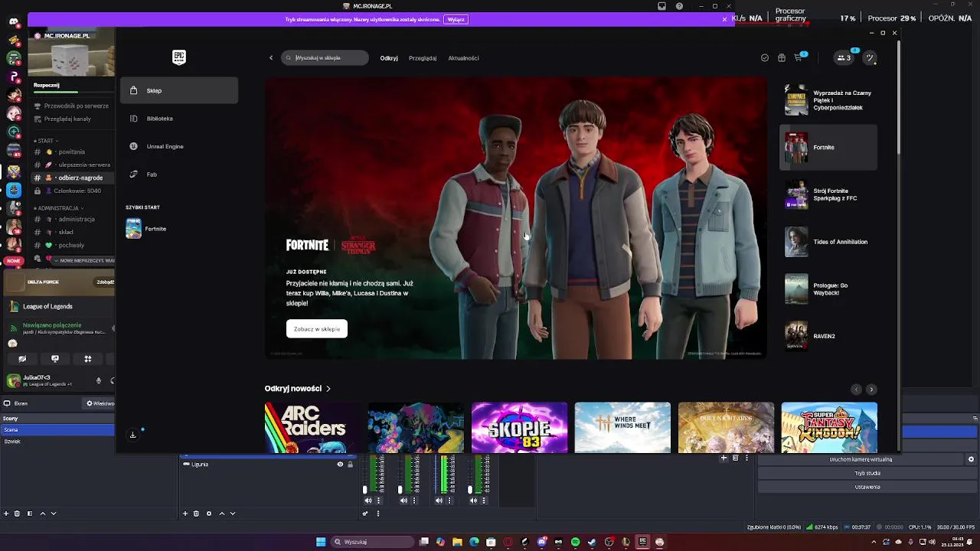The width and height of the screenshot is (980, 551).
Task: Mute first OBS audio mixer channel
Action: (x=368, y=500)
